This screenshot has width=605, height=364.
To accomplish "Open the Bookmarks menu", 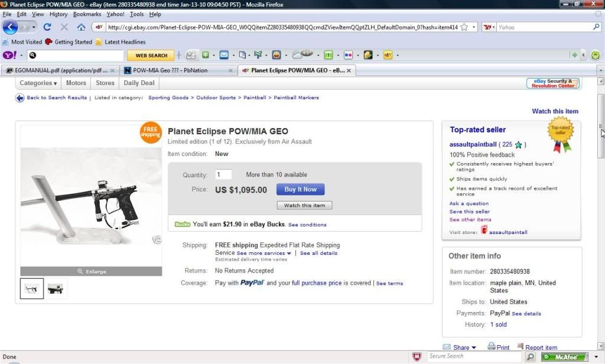I will click(x=87, y=14).
